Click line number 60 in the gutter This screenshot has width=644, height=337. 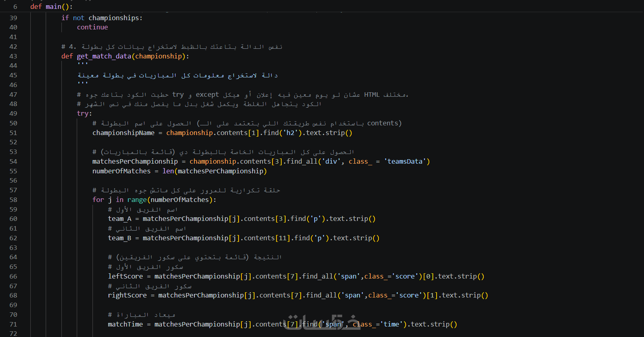13,218
